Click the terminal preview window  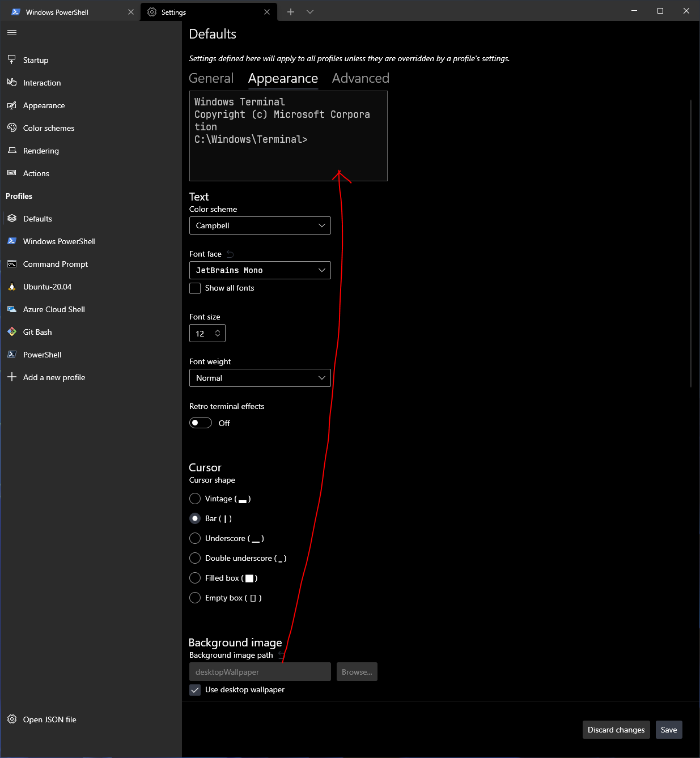coord(289,136)
